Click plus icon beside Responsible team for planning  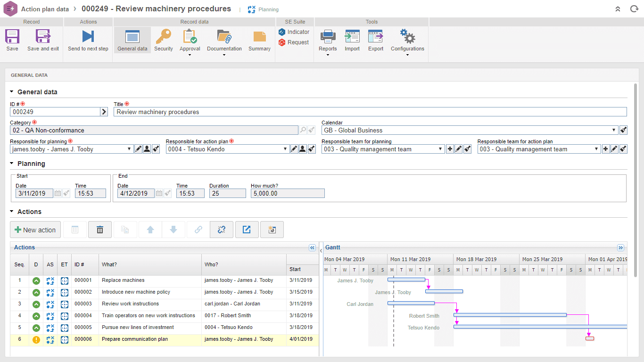click(x=450, y=149)
